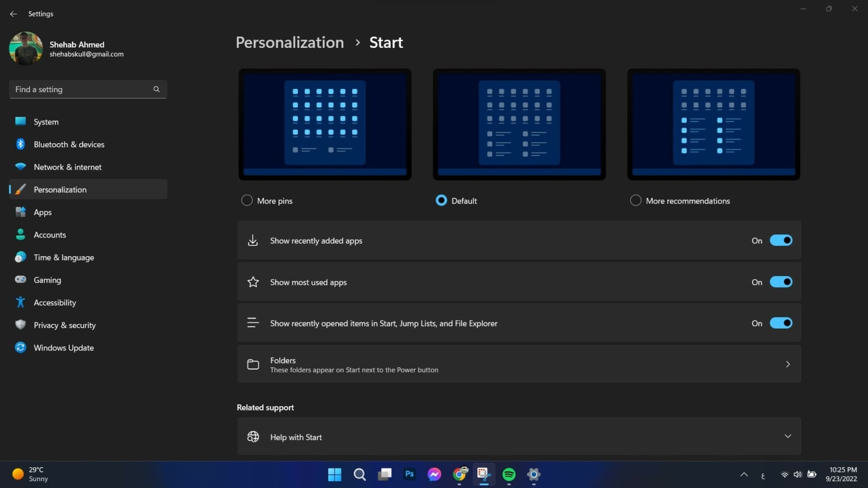This screenshot has width=868, height=488.
Task: Open Bluetooth & devices settings
Action: pos(88,144)
